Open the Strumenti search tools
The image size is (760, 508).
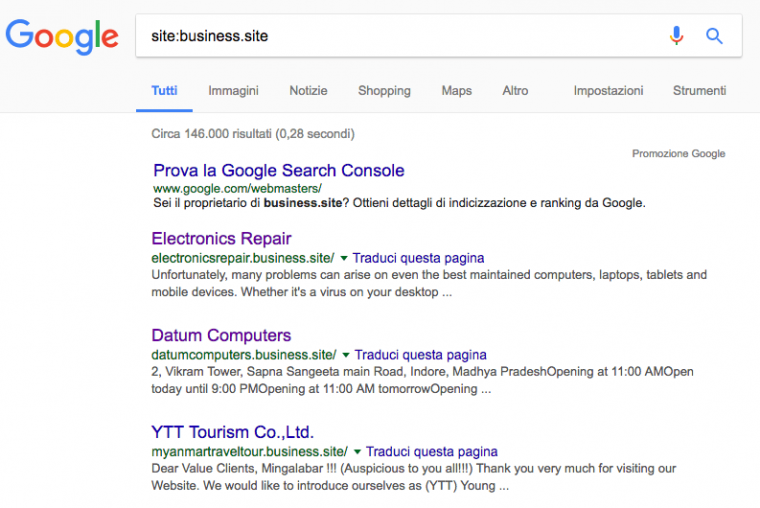pyautogui.click(x=699, y=91)
